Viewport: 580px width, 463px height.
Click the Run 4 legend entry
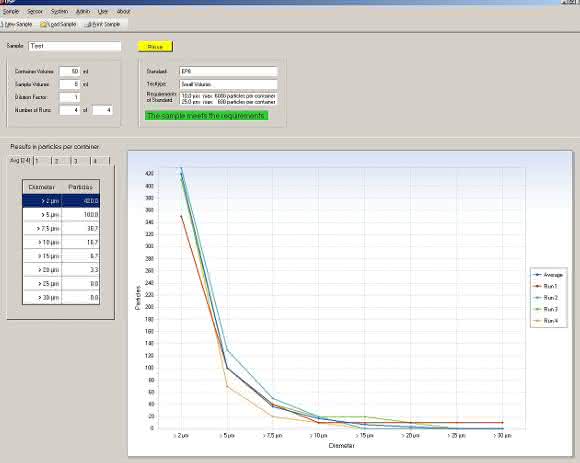(x=545, y=321)
